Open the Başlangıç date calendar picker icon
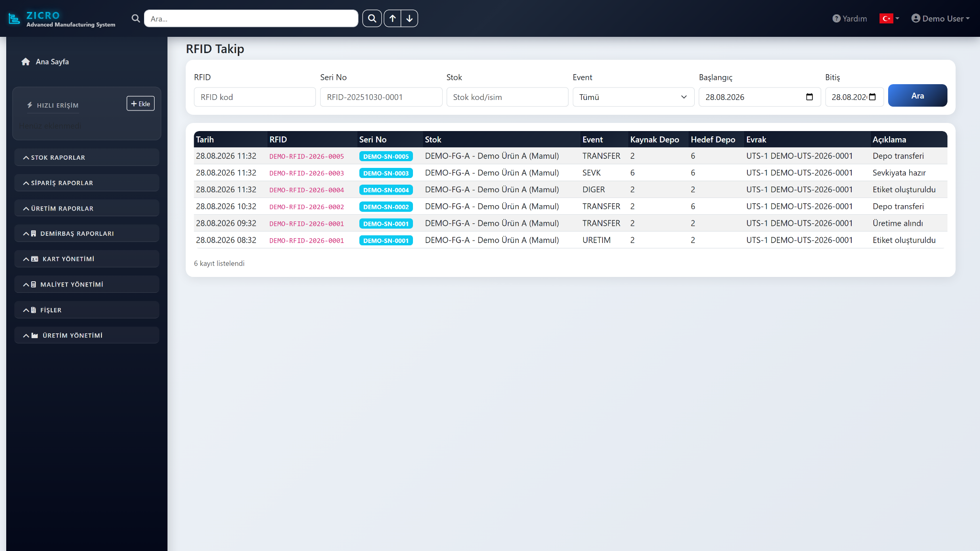The image size is (980, 551). [810, 97]
